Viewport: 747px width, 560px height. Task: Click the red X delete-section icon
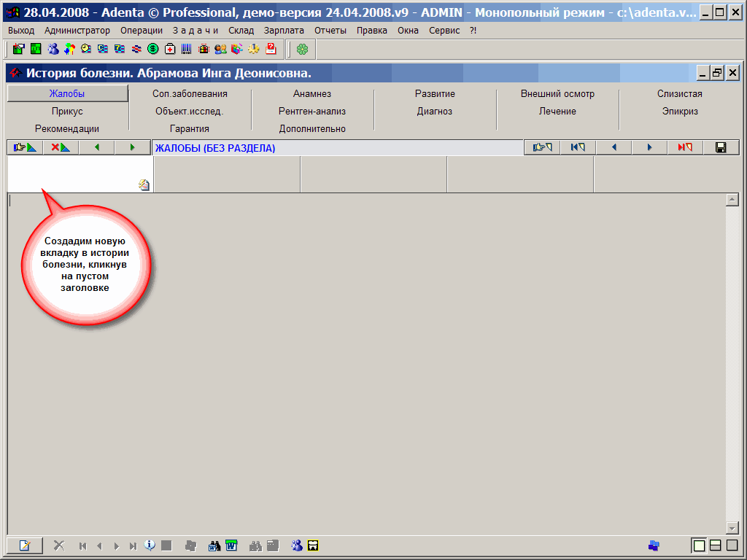(61, 147)
